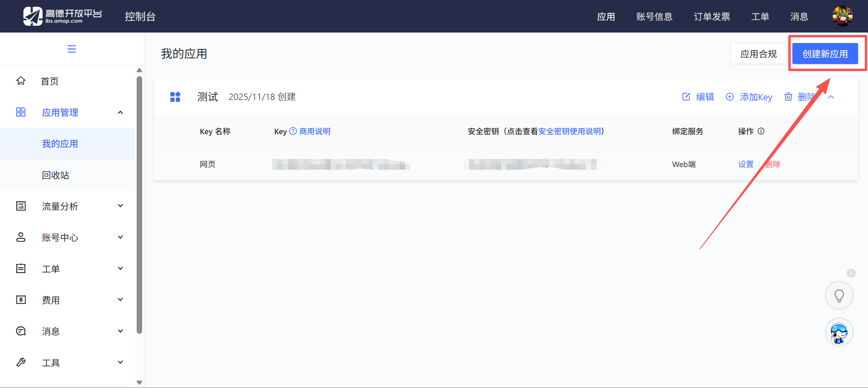Click 设置 for the 网页 key
This screenshot has width=868, height=388.
[746, 164]
